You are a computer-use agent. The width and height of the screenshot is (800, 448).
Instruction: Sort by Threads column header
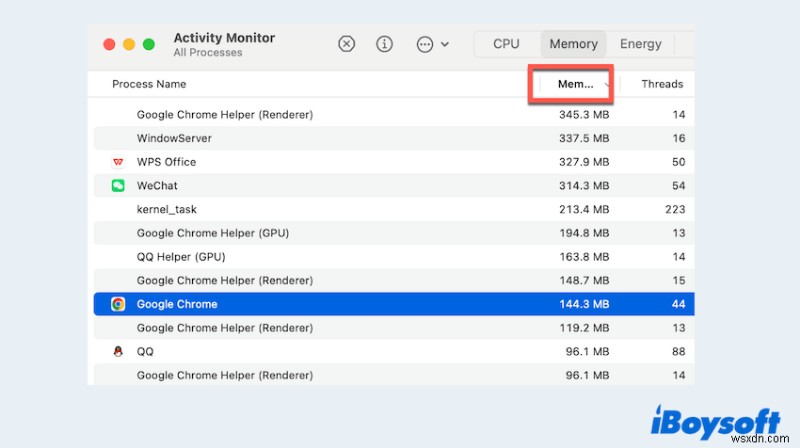pyautogui.click(x=662, y=84)
